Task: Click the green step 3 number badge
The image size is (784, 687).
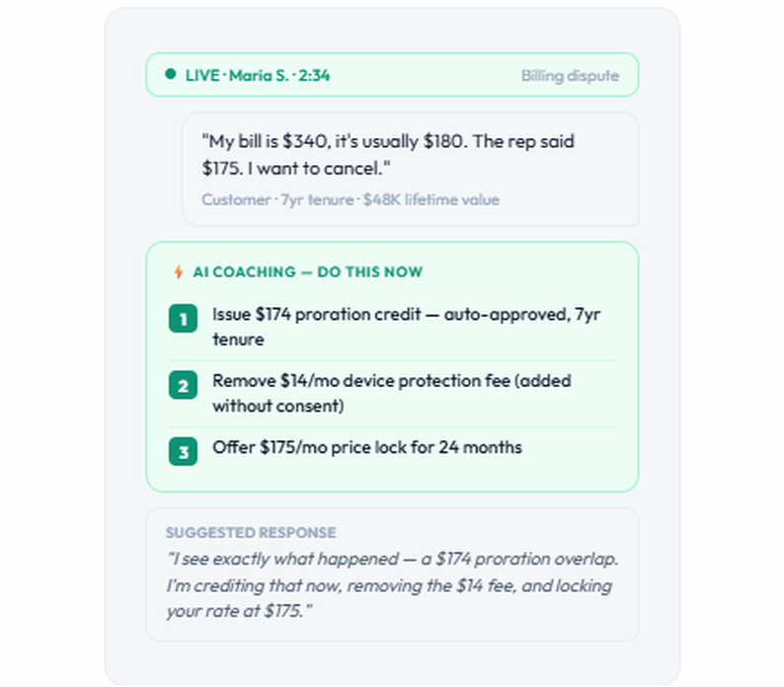Action: coord(183,452)
